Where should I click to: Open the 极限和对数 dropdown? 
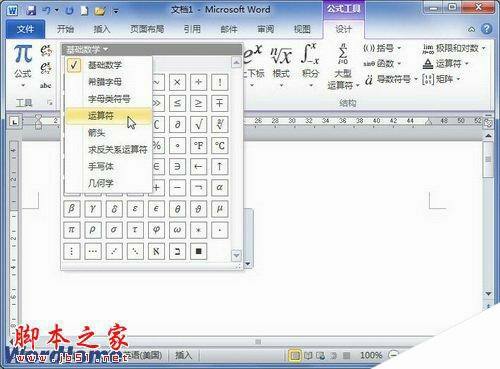pos(454,48)
